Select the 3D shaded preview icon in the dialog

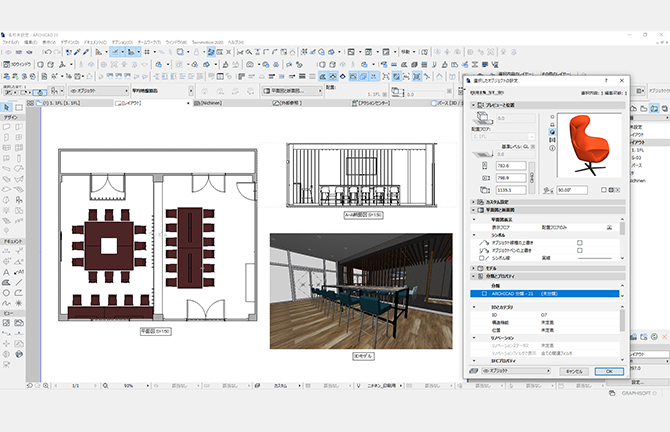click(552, 132)
